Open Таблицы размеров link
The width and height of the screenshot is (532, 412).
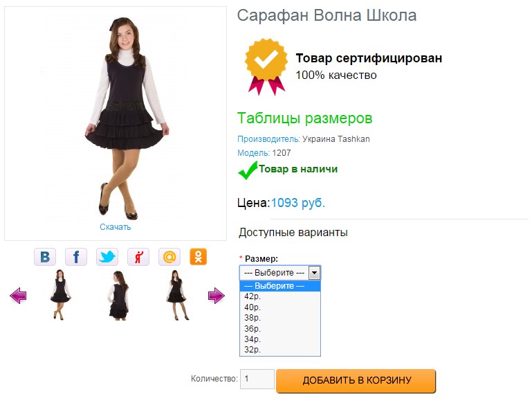304,118
